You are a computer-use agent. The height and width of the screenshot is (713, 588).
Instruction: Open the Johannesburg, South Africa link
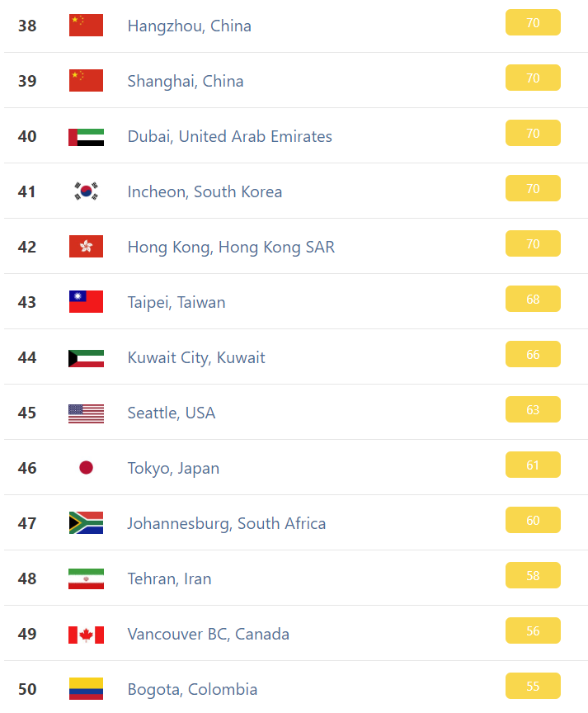click(x=227, y=524)
